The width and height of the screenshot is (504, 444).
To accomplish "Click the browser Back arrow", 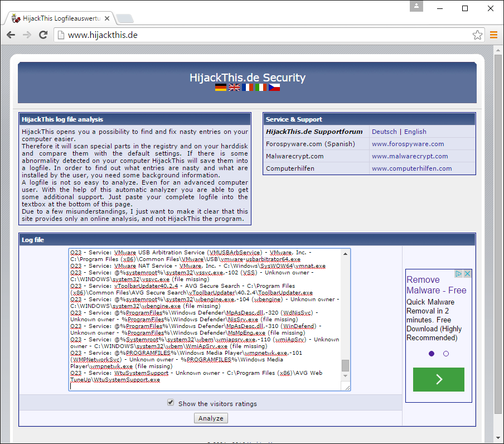I will [11, 35].
